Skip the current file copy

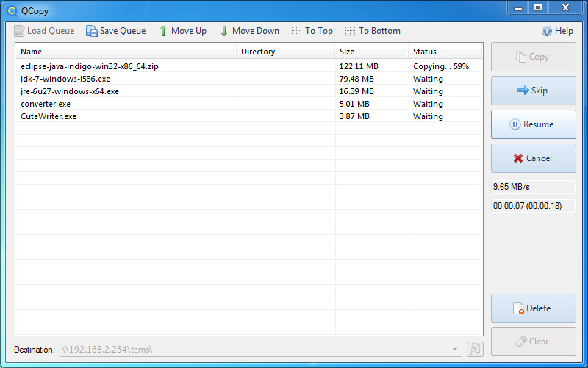click(x=533, y=91)
